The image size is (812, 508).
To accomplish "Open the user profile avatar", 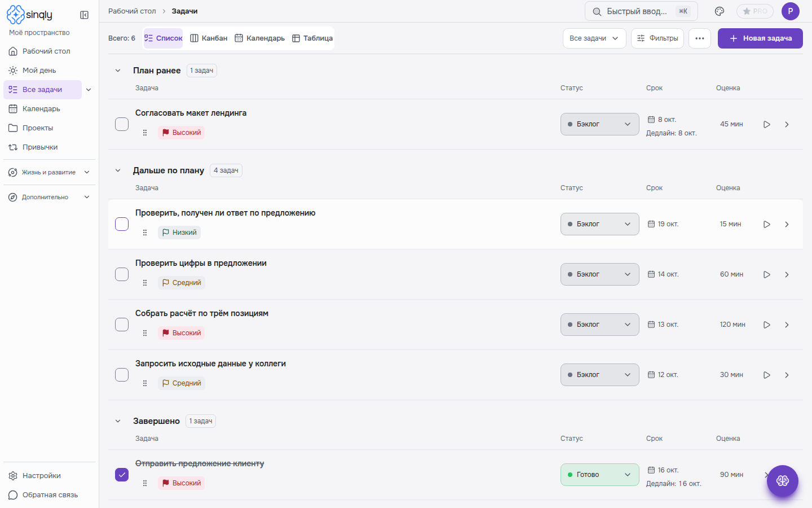I will (791, 11).
